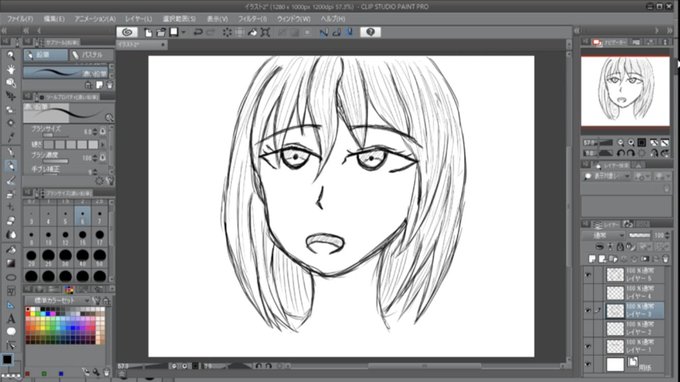Select the Eyedropper tool
Viewport: 680px width, 382px height.
point(11,138)
